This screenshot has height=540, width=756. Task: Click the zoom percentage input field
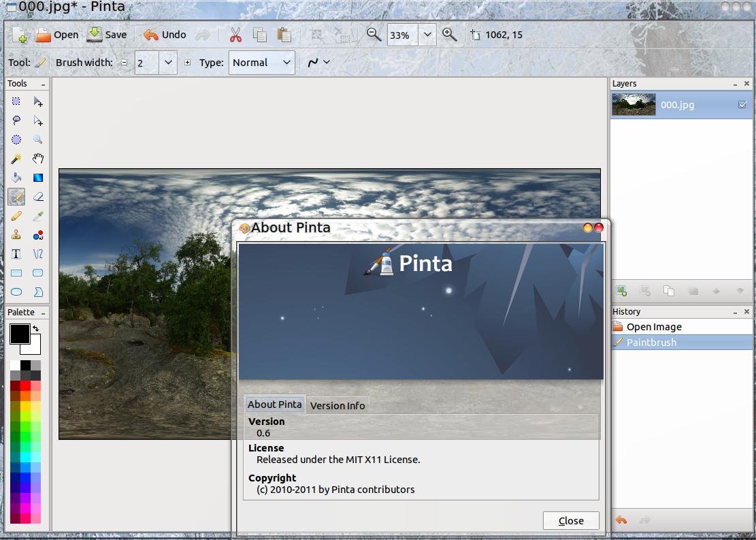pos(403,35)
